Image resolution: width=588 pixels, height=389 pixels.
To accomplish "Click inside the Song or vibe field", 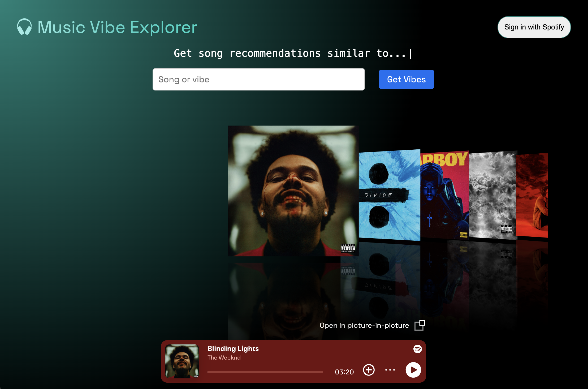I will [258, 79].
